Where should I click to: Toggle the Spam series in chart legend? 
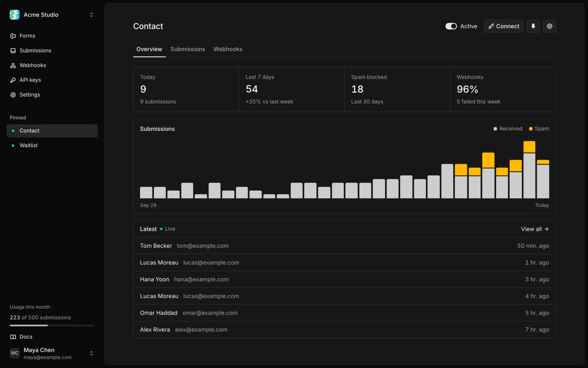[x=539, y=128]
